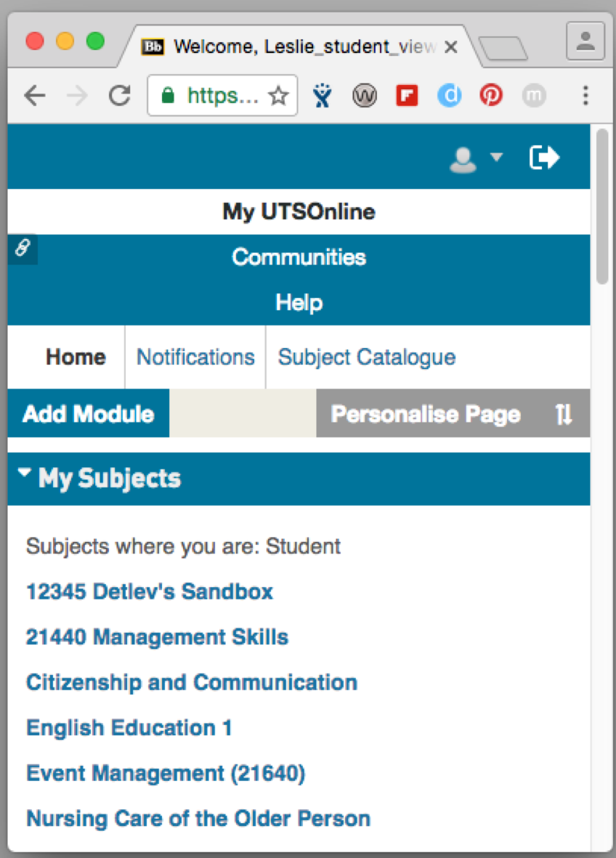
Task: Open Nursing Care of the Older Person
Action: click(x=198, y=819)
